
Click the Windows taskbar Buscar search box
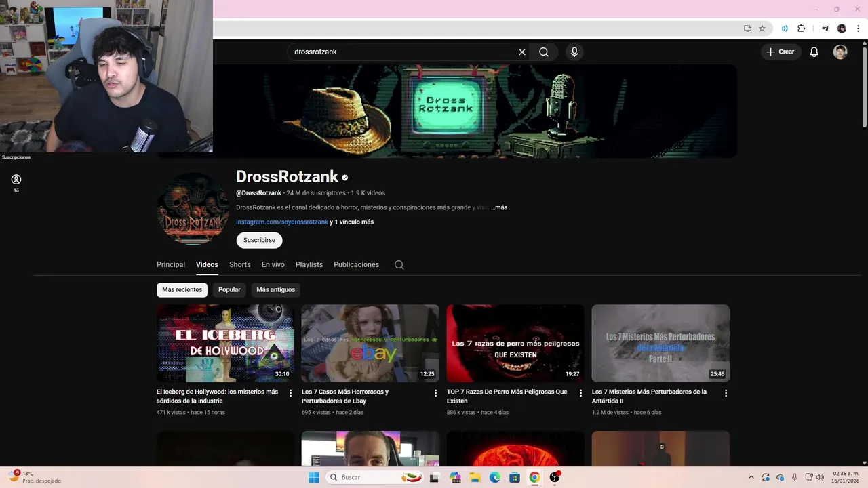375,477
